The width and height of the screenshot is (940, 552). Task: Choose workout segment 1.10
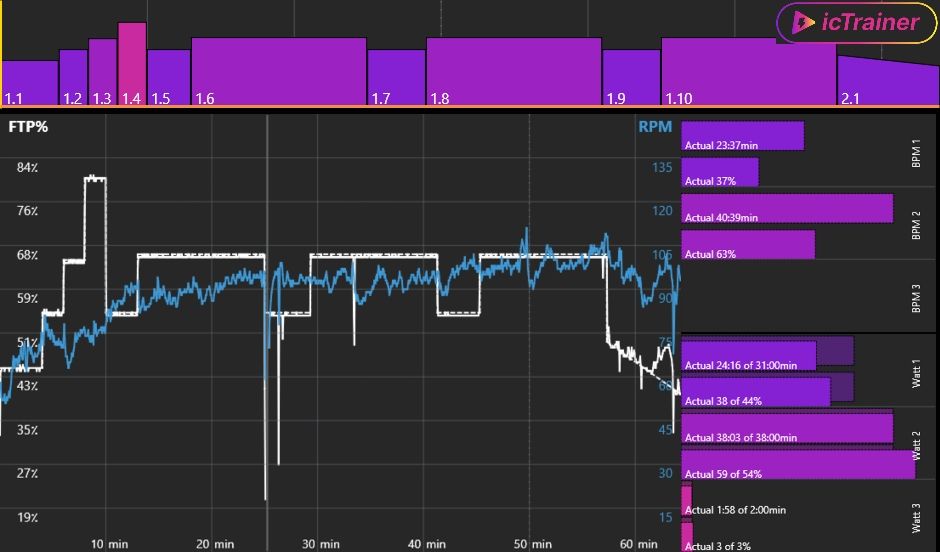(748, 71)
